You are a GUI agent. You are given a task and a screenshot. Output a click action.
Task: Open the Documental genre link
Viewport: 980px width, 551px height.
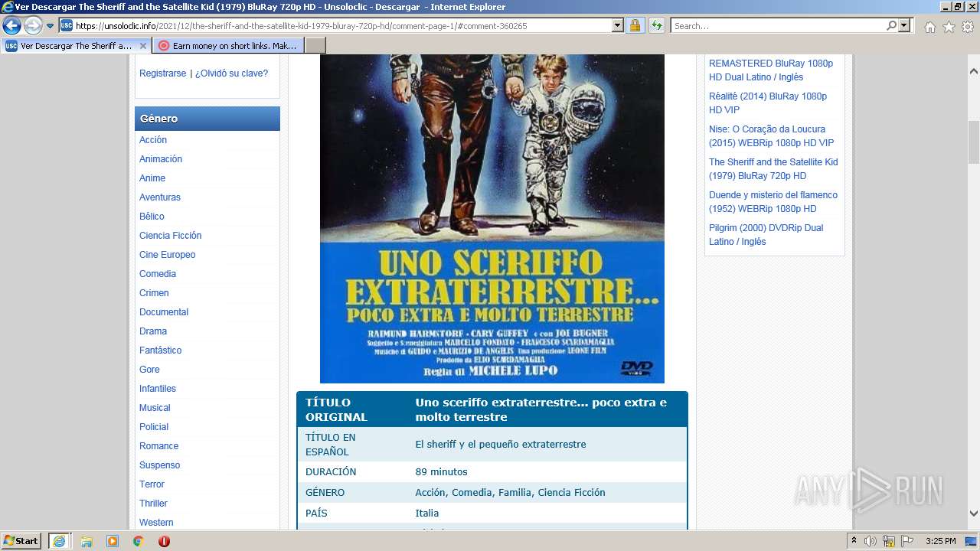pos(164,312)
